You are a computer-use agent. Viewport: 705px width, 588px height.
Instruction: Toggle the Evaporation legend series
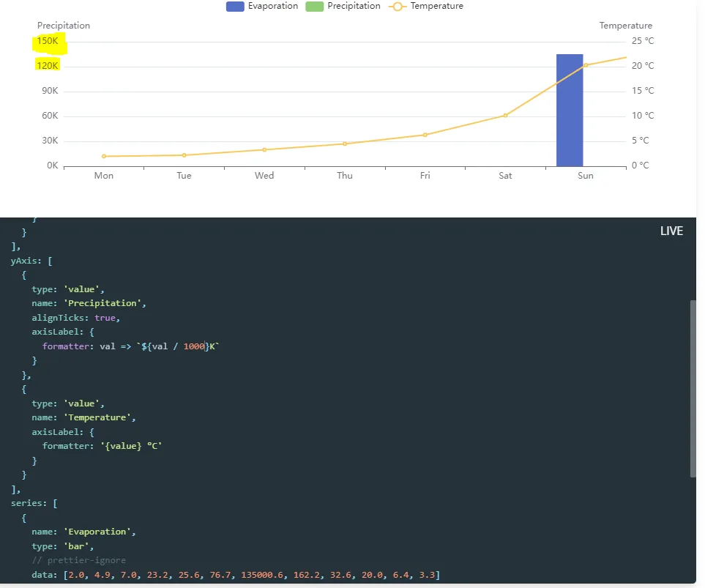pos(262,6)
